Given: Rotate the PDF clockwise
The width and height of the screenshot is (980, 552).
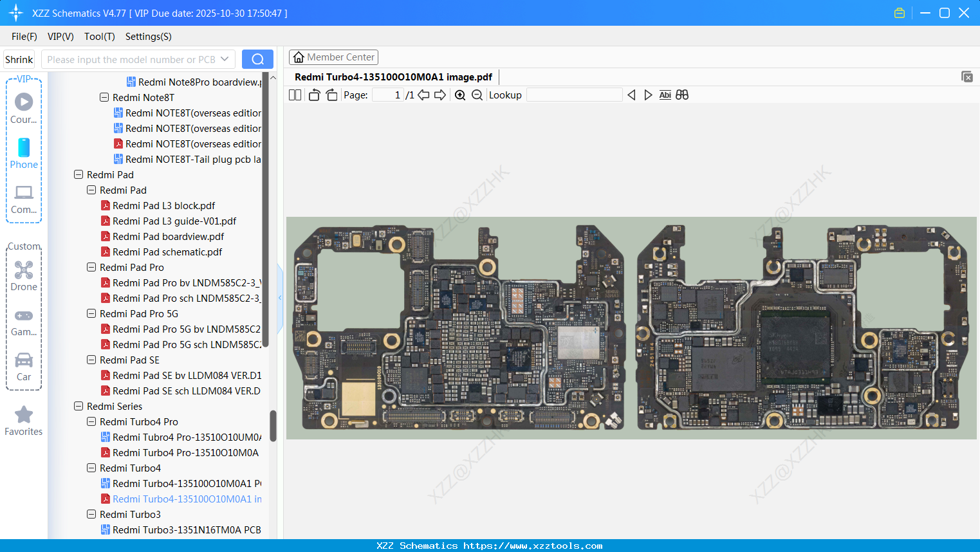Looking at the screenshot, I should pos(331,95).
